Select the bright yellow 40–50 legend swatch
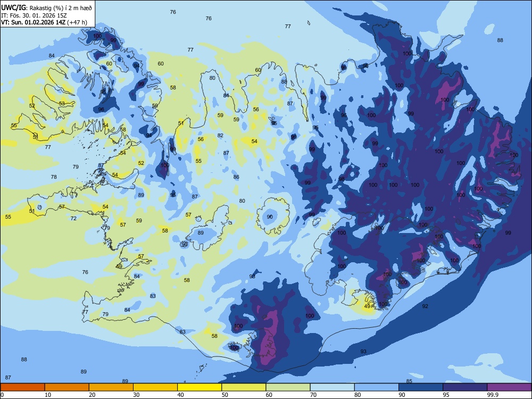Image resolution: width=532 pixels, height=399 pixels. (x=199, y=387)
